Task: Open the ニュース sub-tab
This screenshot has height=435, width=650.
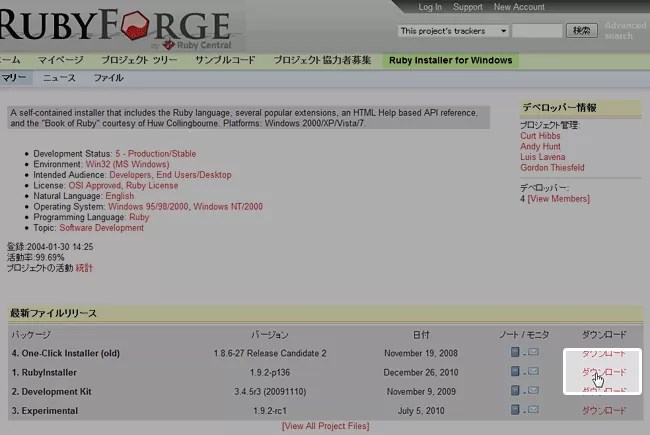Action: tap(59, 78)
